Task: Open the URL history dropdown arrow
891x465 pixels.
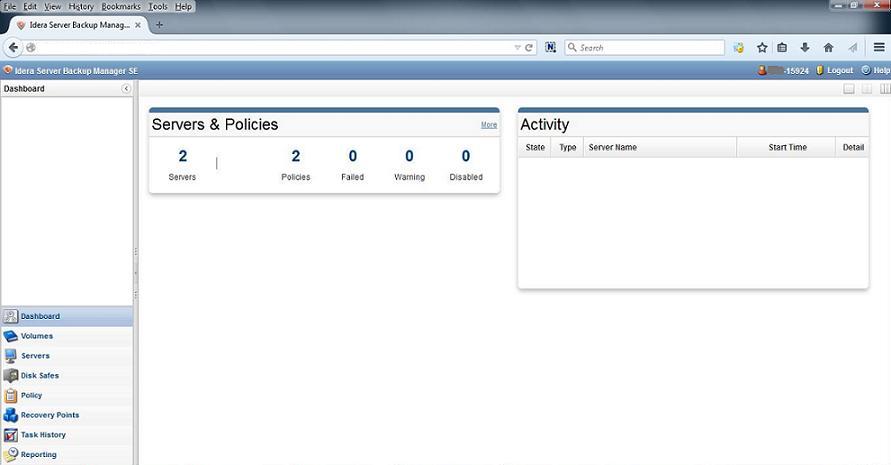Action: (x=517, y=48)
